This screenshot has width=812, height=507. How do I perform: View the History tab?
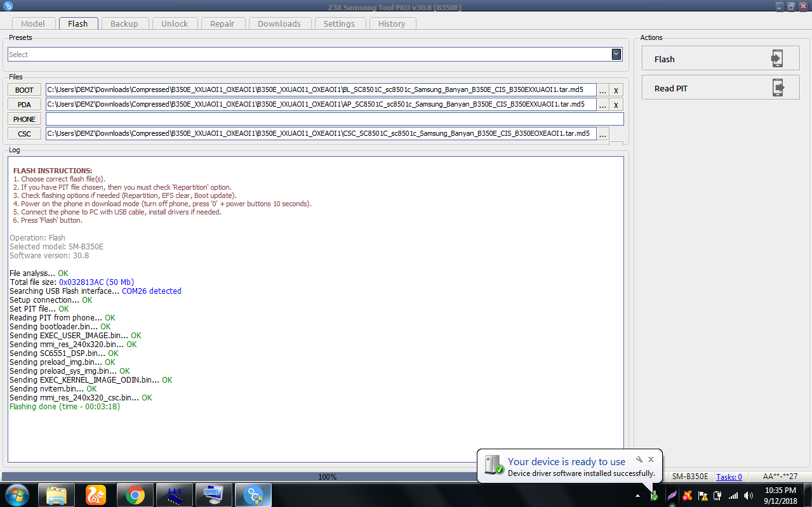click(x=392, y=23)
